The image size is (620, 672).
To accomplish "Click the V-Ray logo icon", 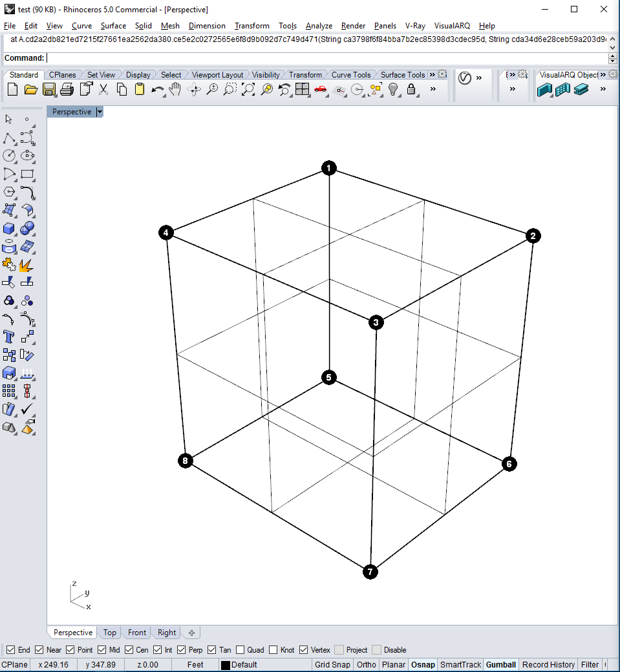I will (465, 78).
